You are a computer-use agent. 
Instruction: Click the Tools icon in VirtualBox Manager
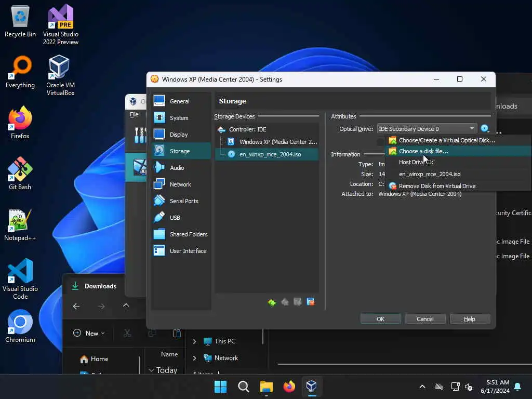pos(140,136)
